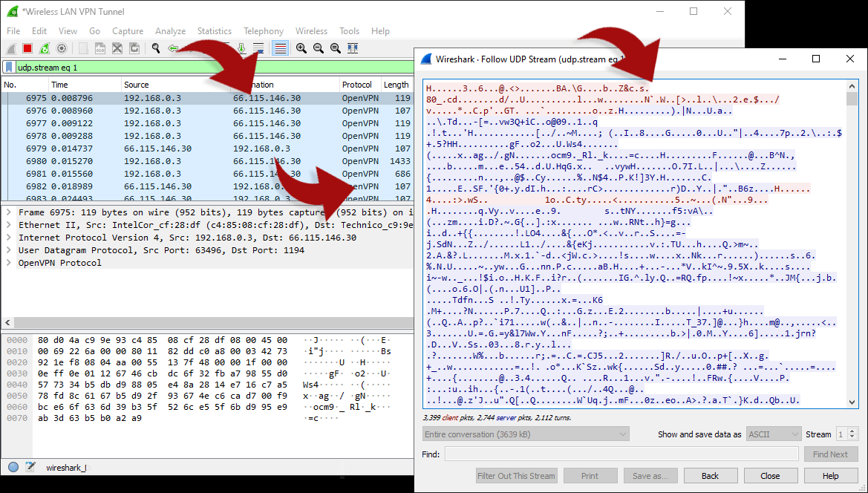
Task: Sort packets by the Protocol column
Action: (x=360, y=85)
